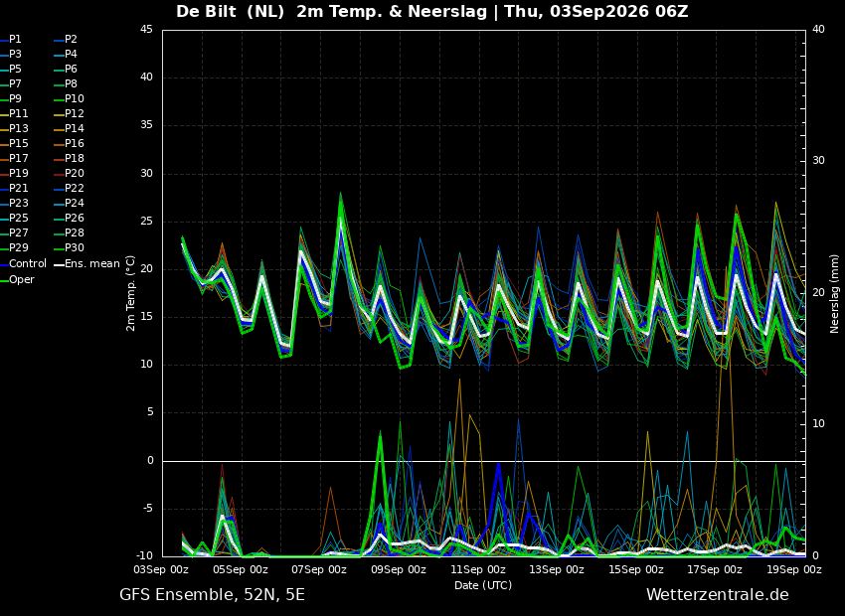Click the 25 value on temperature axis
845x616 pixels.
tap(146, 222)
